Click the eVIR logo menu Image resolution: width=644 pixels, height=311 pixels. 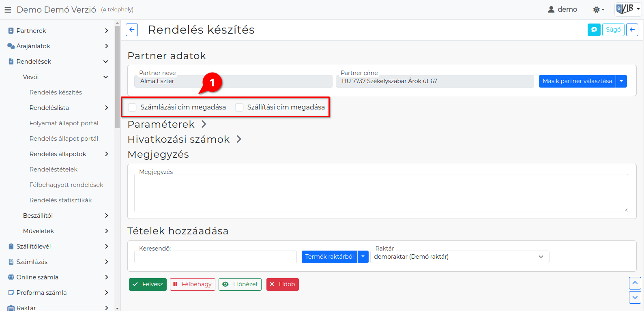click(628, 9)
